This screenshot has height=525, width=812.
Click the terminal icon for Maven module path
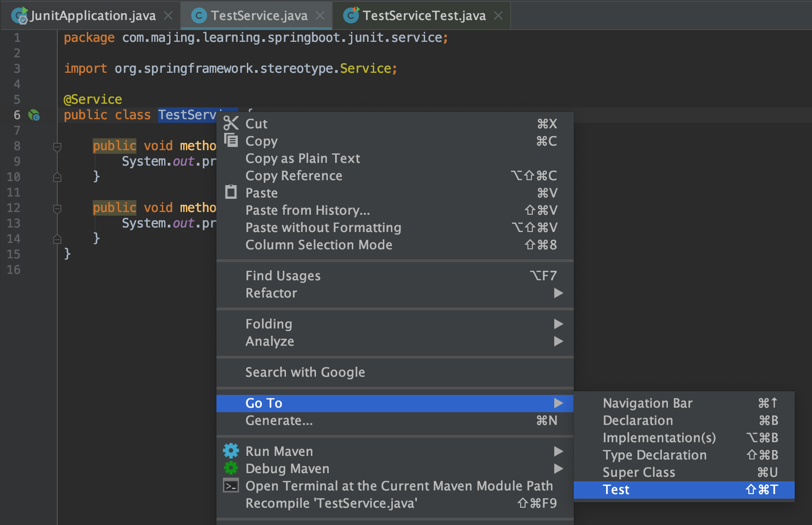point(231,486)
